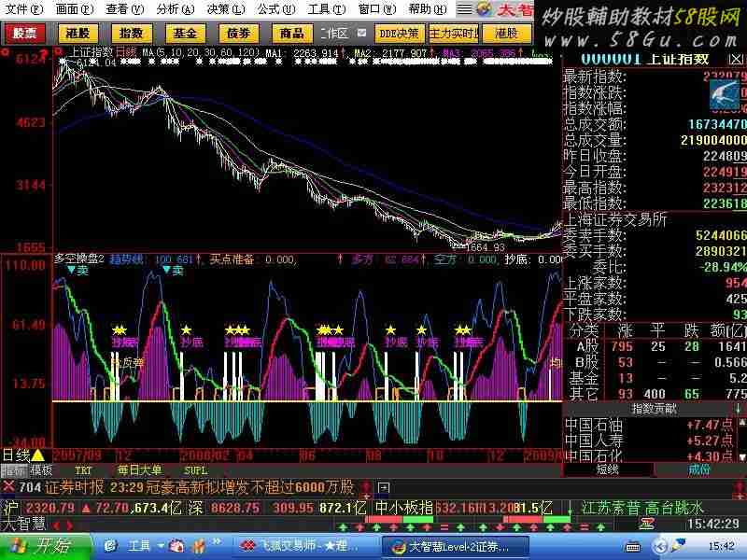Switch to the TRT tab

pos(83,470)
